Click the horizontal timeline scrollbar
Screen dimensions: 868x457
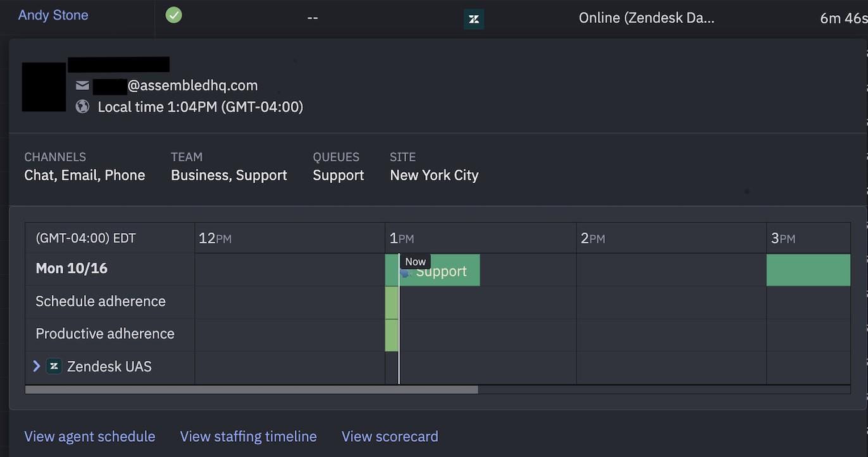click(x=251, y=389)
